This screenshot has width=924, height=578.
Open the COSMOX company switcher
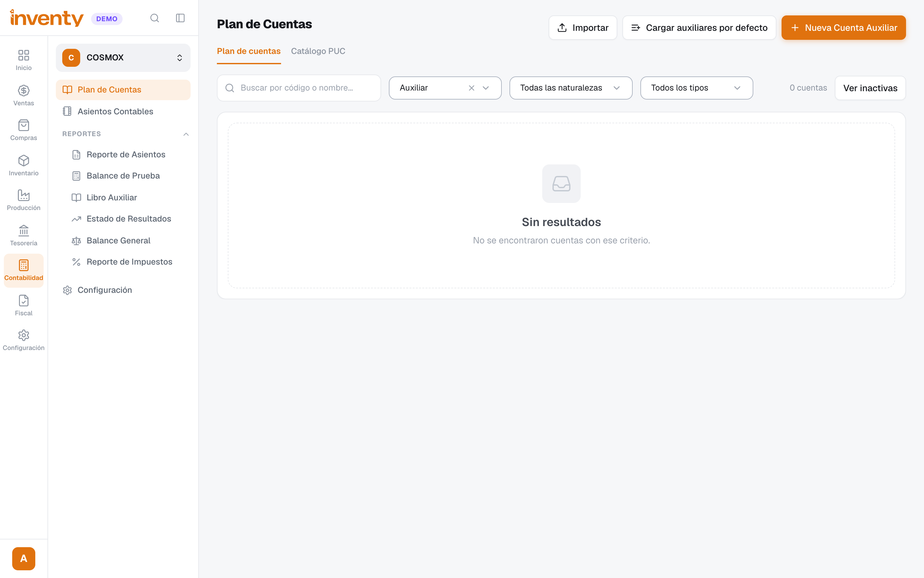click(x=123, y=57)
